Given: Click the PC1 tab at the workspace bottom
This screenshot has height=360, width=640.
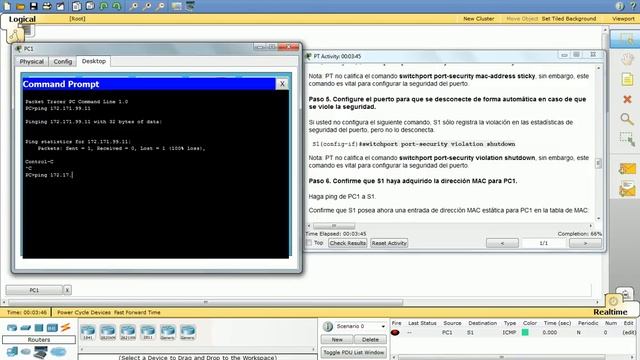Looking at the screenshot, I should 34,290.
